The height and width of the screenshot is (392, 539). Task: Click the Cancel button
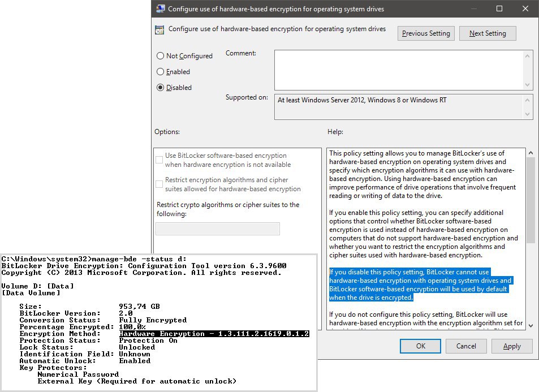click(x=466, y=346)
